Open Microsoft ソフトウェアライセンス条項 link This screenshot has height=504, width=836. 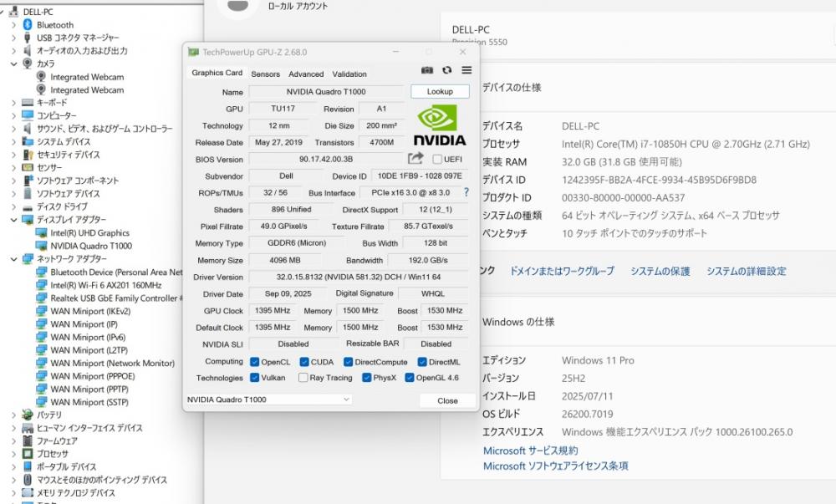[556, 466]
